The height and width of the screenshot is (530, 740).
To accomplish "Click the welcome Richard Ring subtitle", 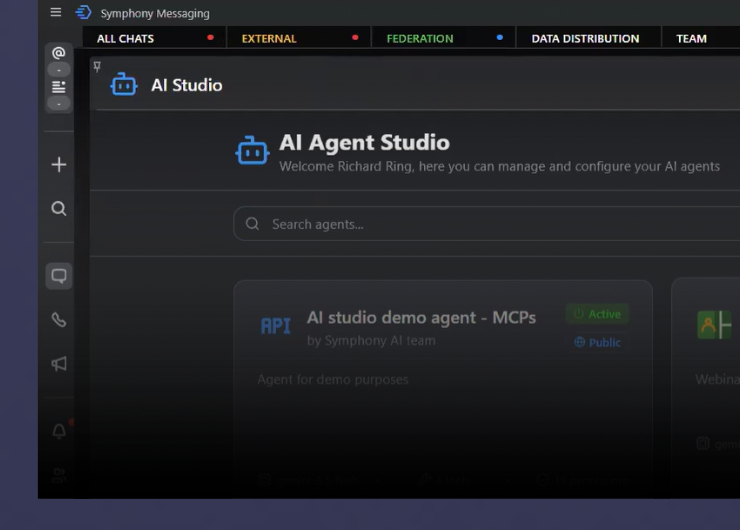I will [x=499, y=166].
